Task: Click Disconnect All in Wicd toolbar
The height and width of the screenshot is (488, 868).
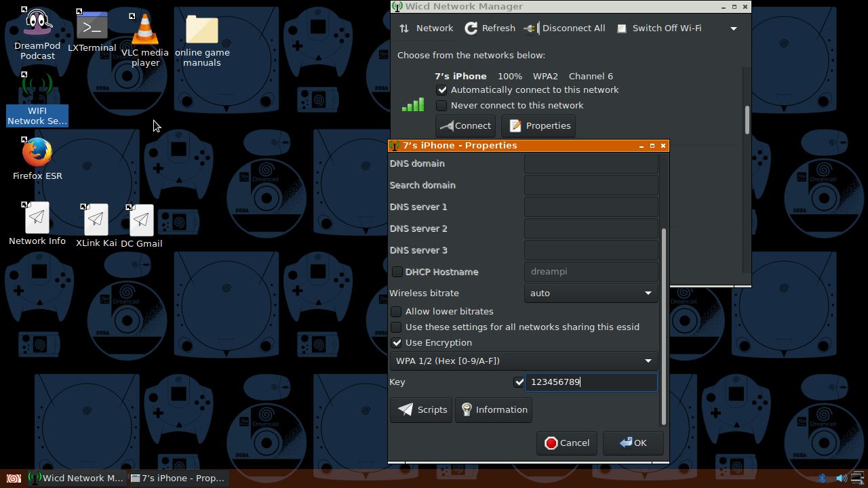Action: (x=565, y=28)
